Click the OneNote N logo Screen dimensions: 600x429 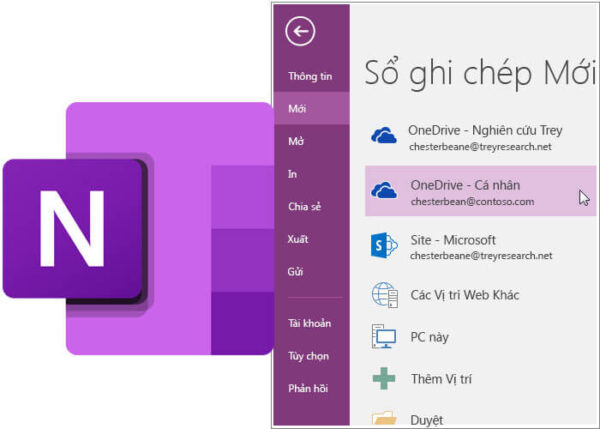[73, 228]
